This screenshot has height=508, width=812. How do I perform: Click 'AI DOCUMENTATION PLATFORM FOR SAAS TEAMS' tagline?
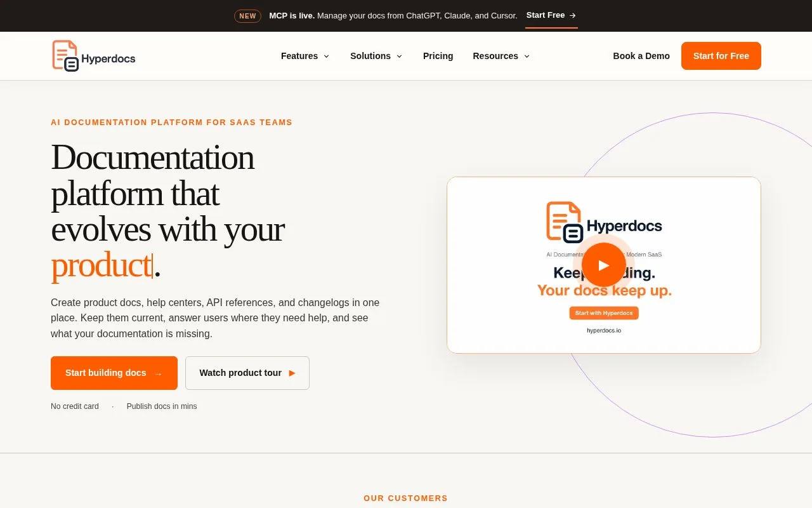171,123
